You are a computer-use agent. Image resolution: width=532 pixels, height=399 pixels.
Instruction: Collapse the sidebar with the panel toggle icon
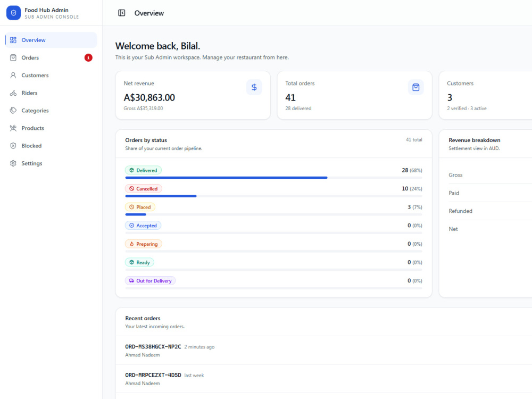point(121,13)
